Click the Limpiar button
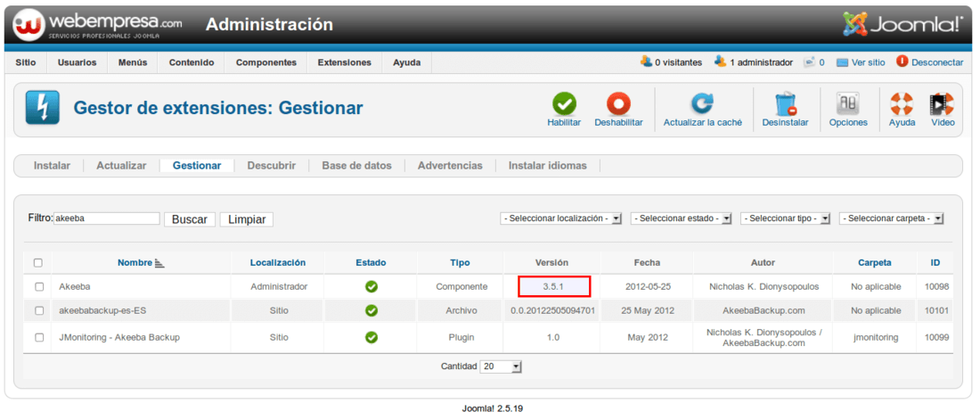This screenshot has height=420, width=980. [x=246, y=219]
